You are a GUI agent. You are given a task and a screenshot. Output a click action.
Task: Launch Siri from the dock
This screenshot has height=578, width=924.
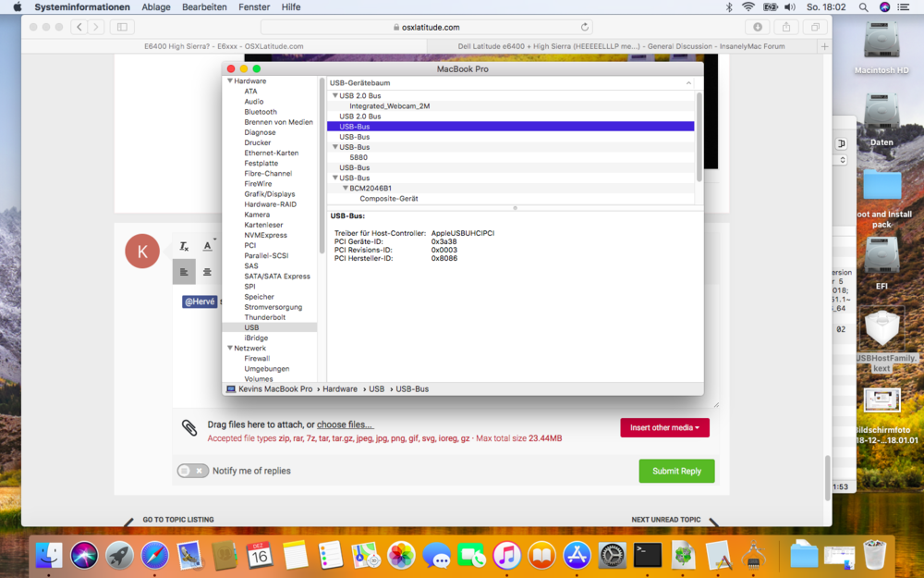pyautogui.click(x=84, y=556)
